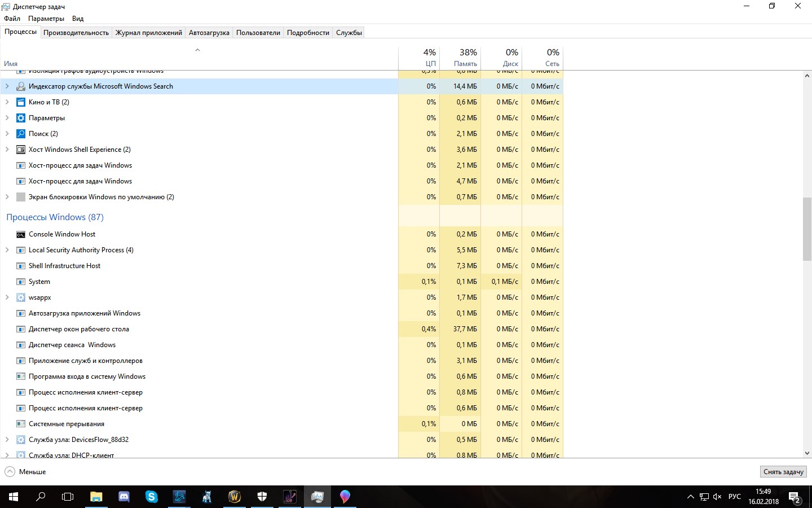
Task: Open Skype from the taskbar
Action: (x=152, y=497)
